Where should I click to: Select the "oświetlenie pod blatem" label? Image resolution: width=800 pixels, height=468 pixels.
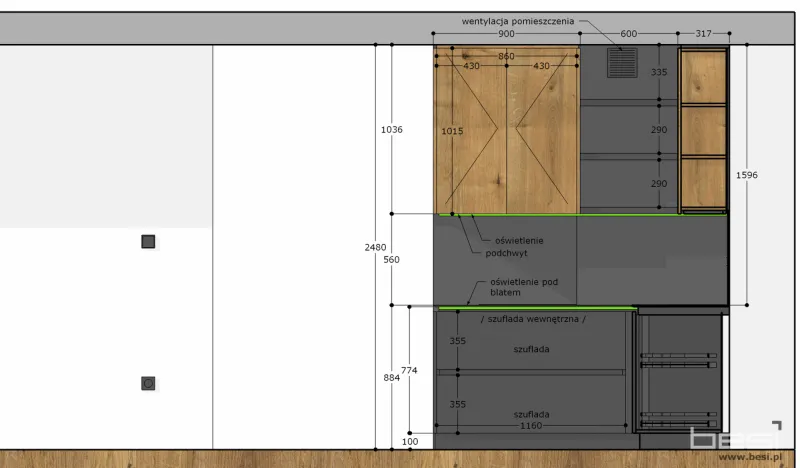pyautogui.click(x=524, y=287)
